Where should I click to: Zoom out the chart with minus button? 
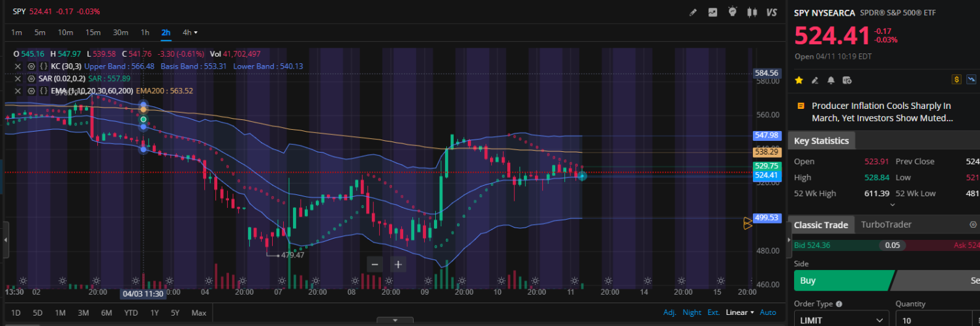375,264
